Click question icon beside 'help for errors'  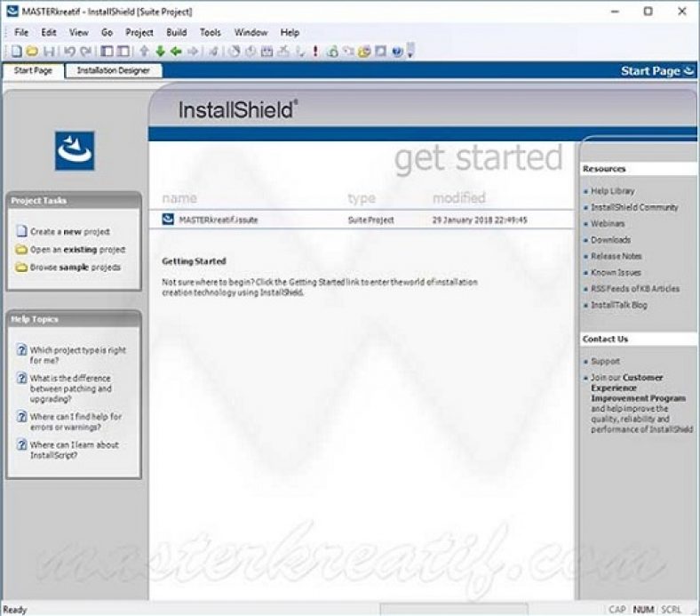coord(21,416)
